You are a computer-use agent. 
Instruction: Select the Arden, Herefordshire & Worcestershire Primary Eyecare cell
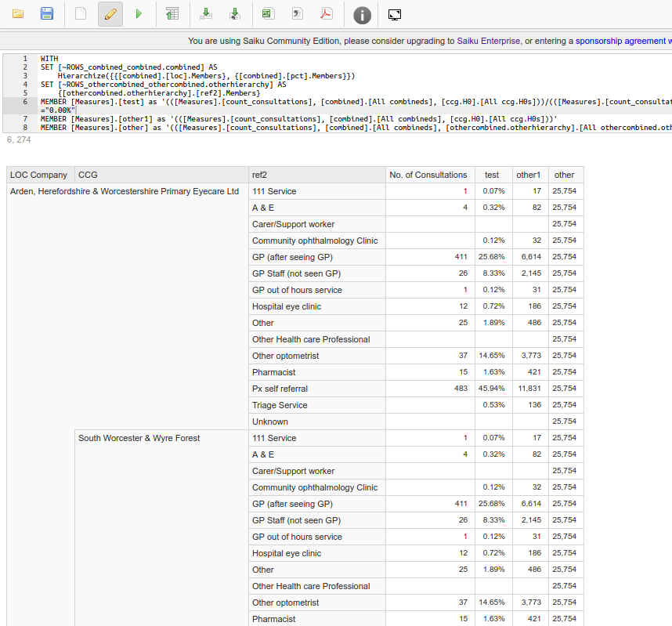click(x=125, y=191)
